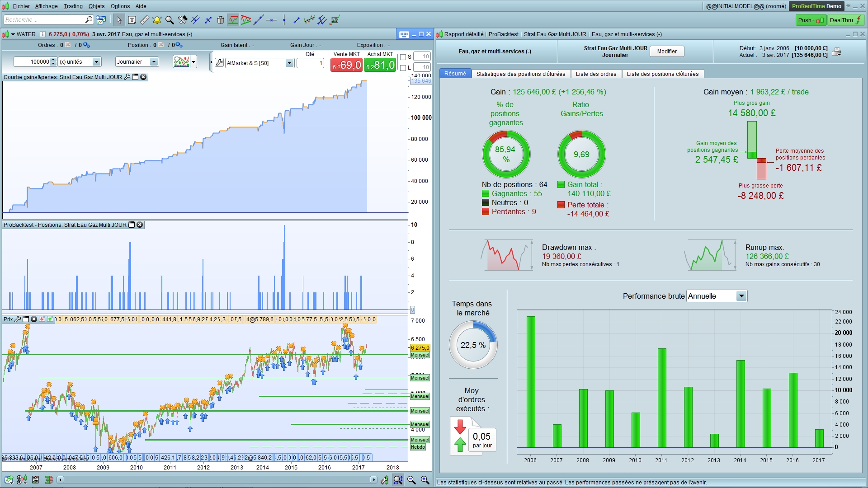The height and width of the screenshot is (488, 868).
Task: Click the Modifier button
Action: [667, 52]
